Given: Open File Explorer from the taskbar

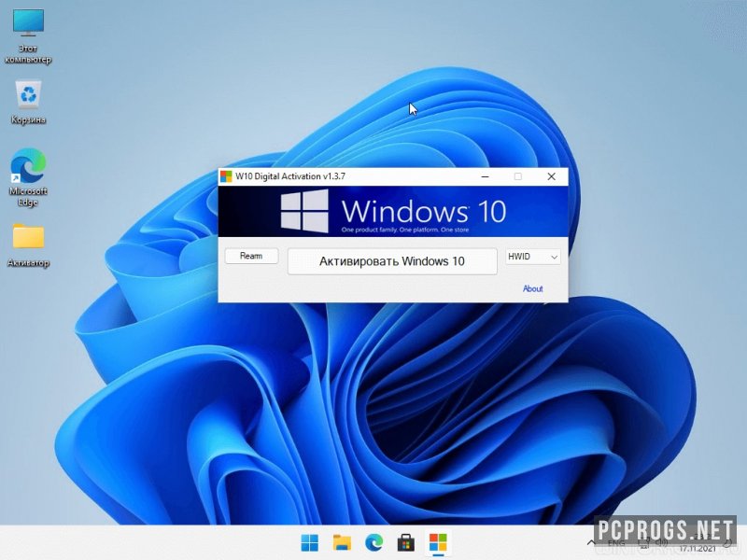Looking at the screenshot, I should point(342,542).
